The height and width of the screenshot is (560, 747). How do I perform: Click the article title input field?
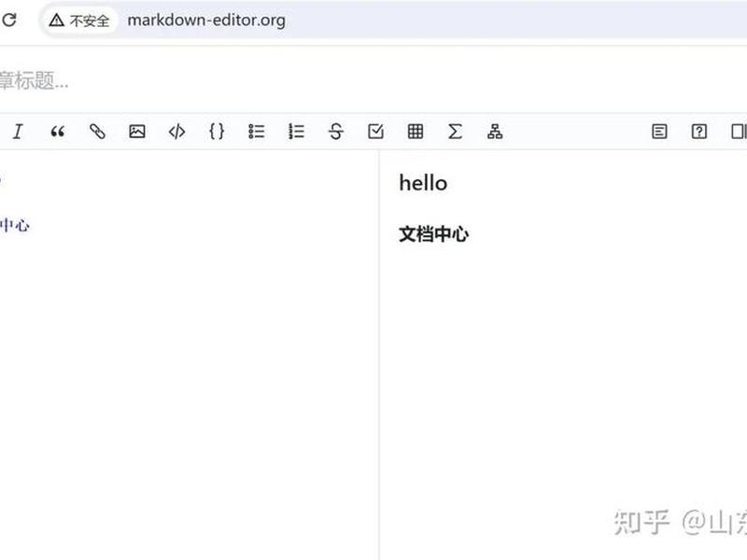coord(372,80)
